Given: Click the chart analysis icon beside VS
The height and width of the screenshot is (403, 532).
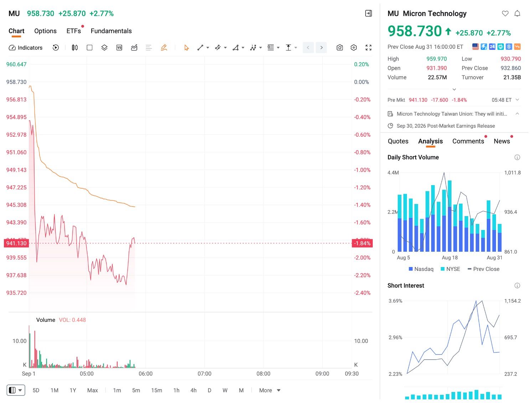Looking at the screenshot, I should tap(134, 48).
